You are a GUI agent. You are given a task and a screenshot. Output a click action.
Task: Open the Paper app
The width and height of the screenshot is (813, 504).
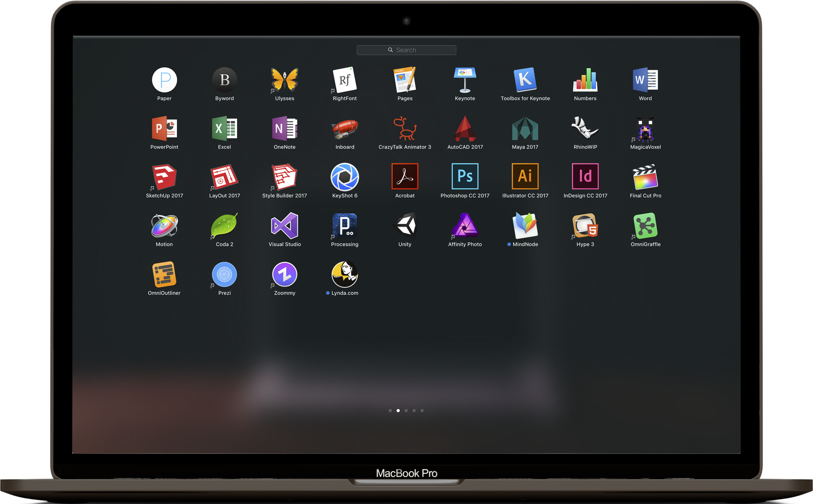click(164, 80)
